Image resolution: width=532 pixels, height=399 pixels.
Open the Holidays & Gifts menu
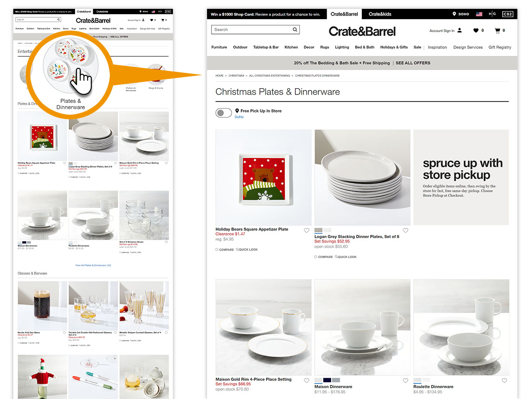394,47
